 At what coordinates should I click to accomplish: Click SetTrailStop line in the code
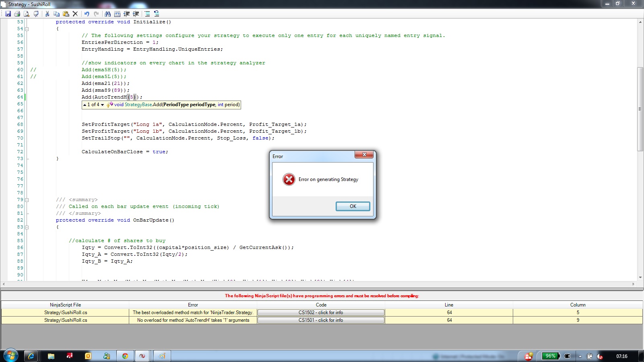[178, 138]
